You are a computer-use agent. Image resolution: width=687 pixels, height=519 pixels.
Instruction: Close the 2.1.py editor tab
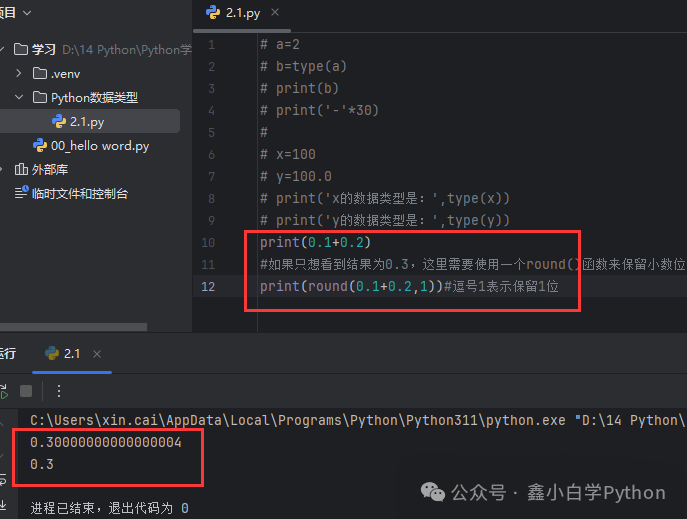pyautogui.click(x=275, y=13)
